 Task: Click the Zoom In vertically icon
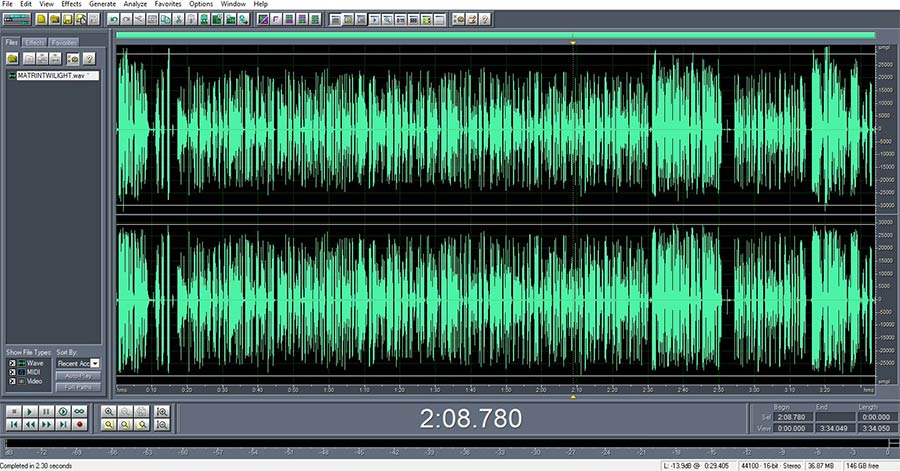162,411
